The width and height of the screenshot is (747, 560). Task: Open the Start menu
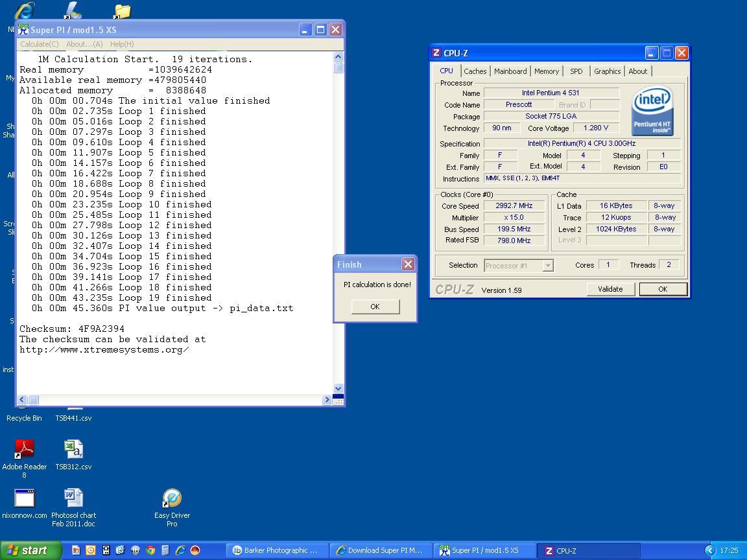point(31,550)
